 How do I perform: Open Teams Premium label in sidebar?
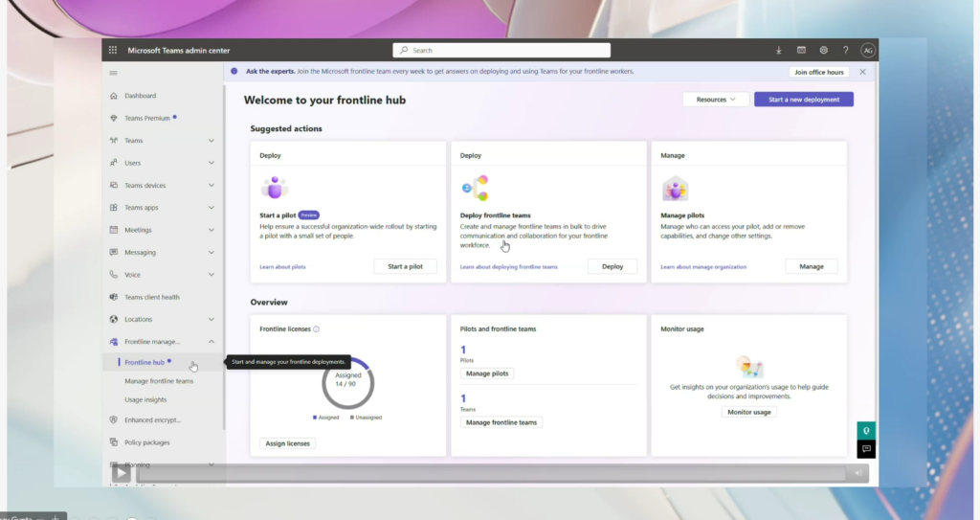146,118
